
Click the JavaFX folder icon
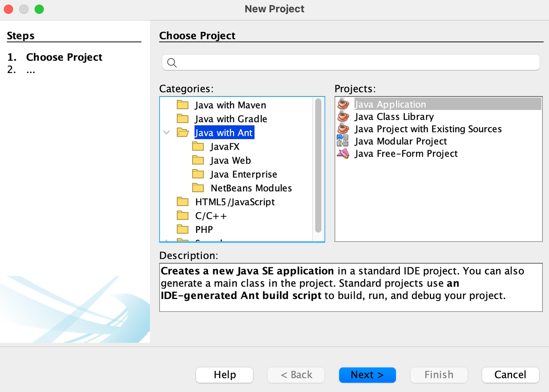click(198, 146)
